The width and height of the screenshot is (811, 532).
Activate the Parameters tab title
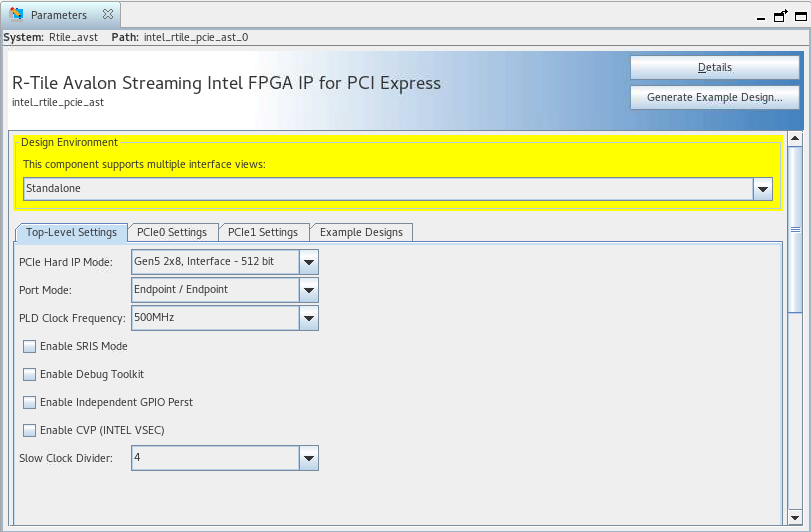pos(58,15)
